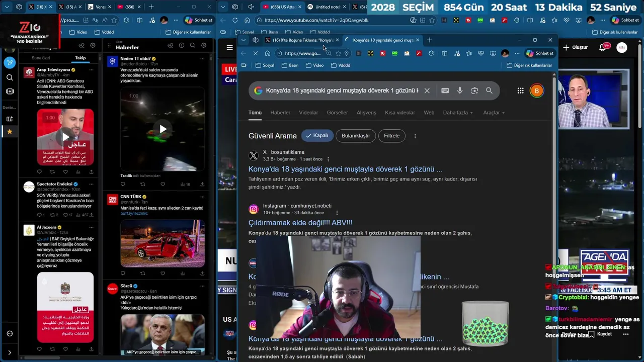The image size is (644, 362).
Task: Click the Google search query field
Action: [342, 90]
